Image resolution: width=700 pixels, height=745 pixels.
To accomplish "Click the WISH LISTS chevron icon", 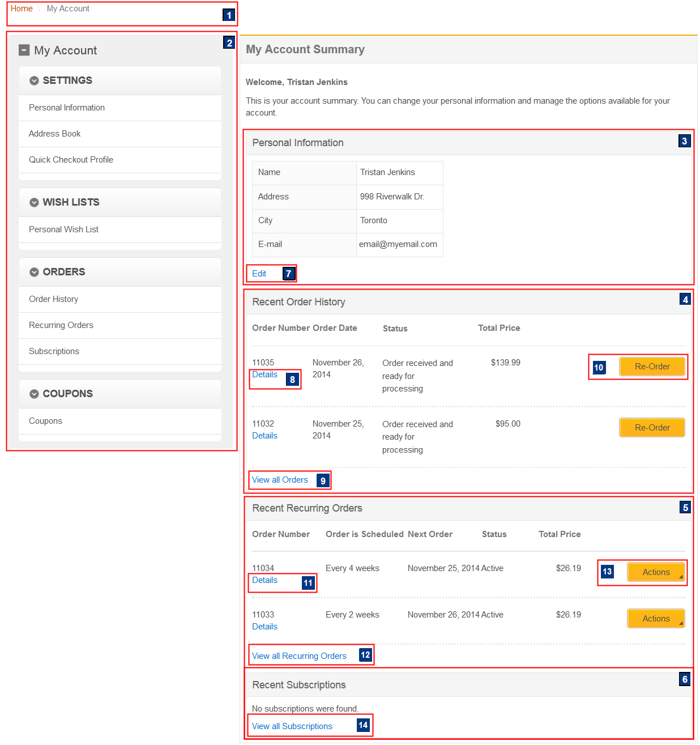I will (34, 202).
